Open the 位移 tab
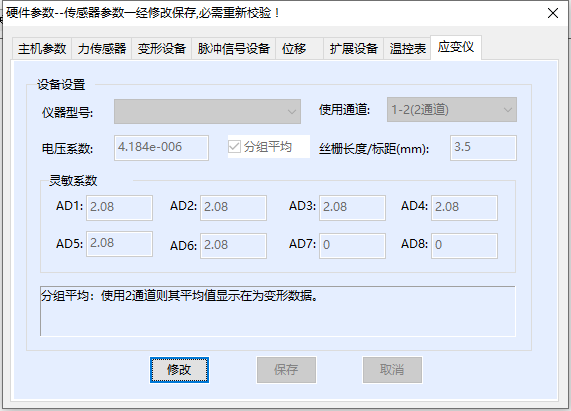The width and height of the screenshot is (571, 411). 299,48
